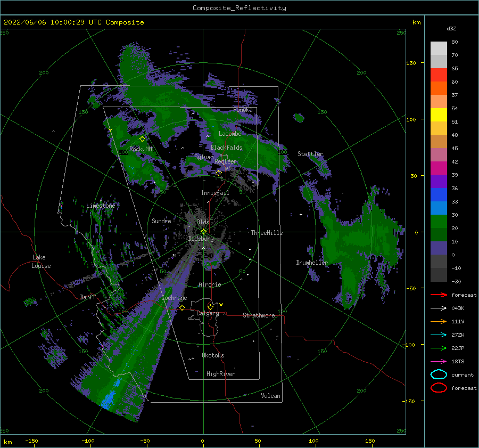Image resolution: width=479 pixels, height=448 pixels.
Task: Click the Innisfail town label
Action: [x=215, y=193]
